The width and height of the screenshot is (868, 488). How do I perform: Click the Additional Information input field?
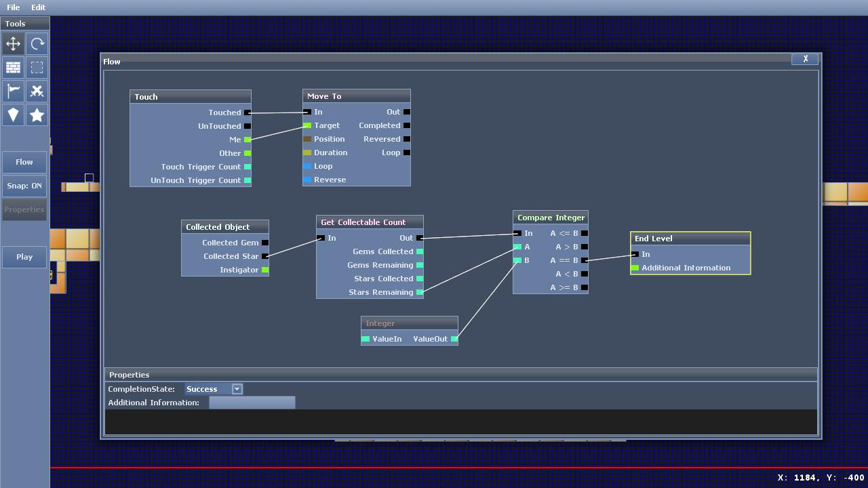coord(252,403)
